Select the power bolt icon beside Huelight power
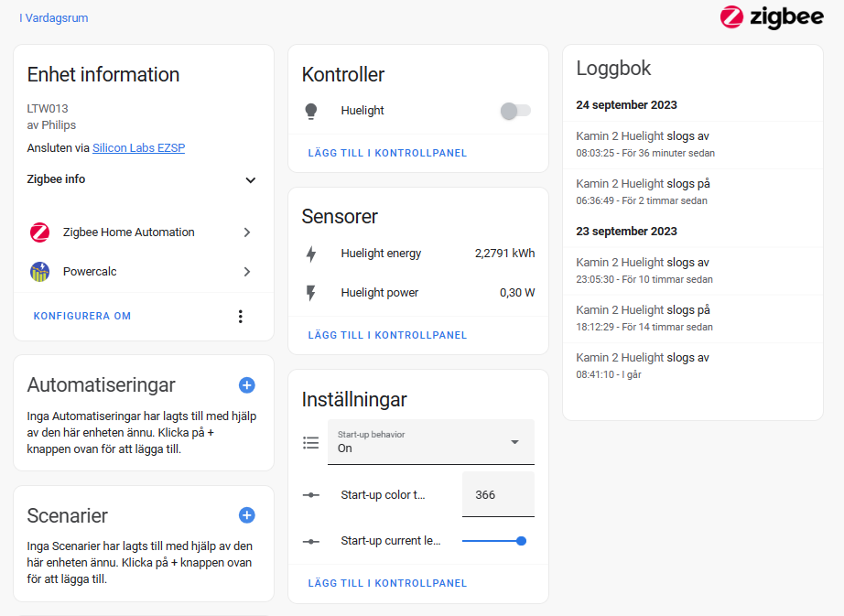The width and height of the screenshot is (844, 616). 312,293
